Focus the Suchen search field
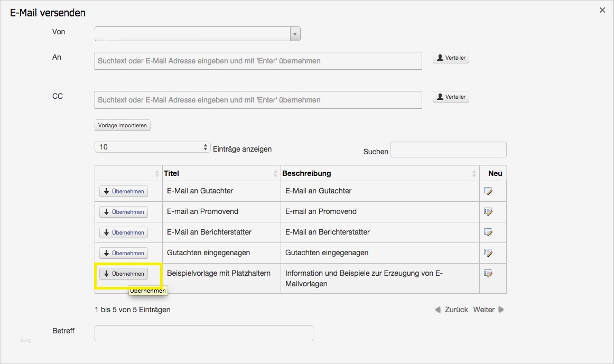614x364 pixels. point(448,150)
